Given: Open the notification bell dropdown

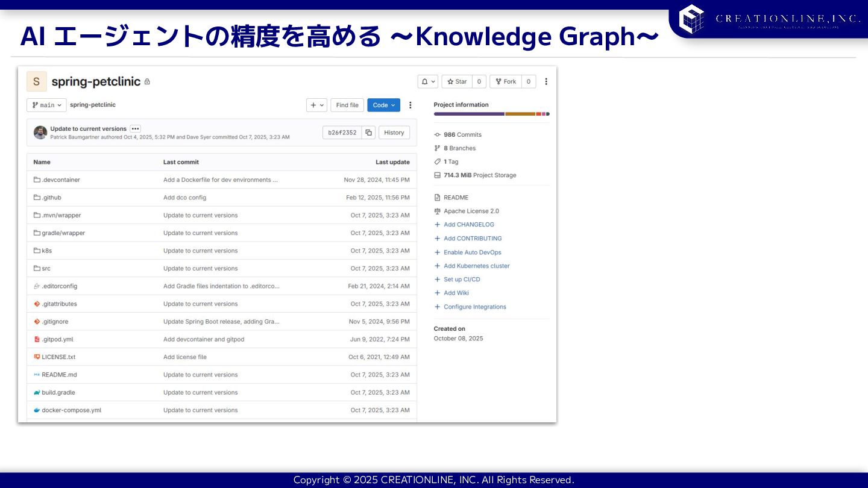Looking at the screenshot, I should click(428, 81).
